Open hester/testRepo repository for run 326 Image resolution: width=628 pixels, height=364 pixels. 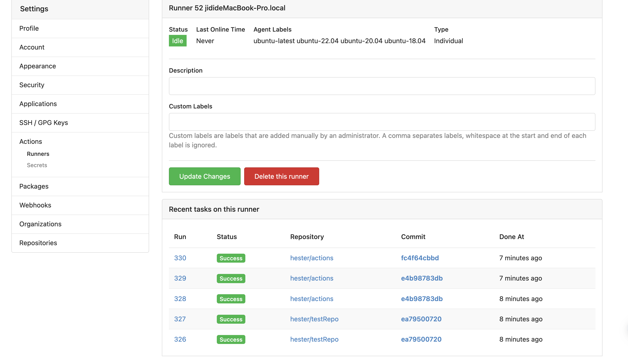click(x=314, y=339)
